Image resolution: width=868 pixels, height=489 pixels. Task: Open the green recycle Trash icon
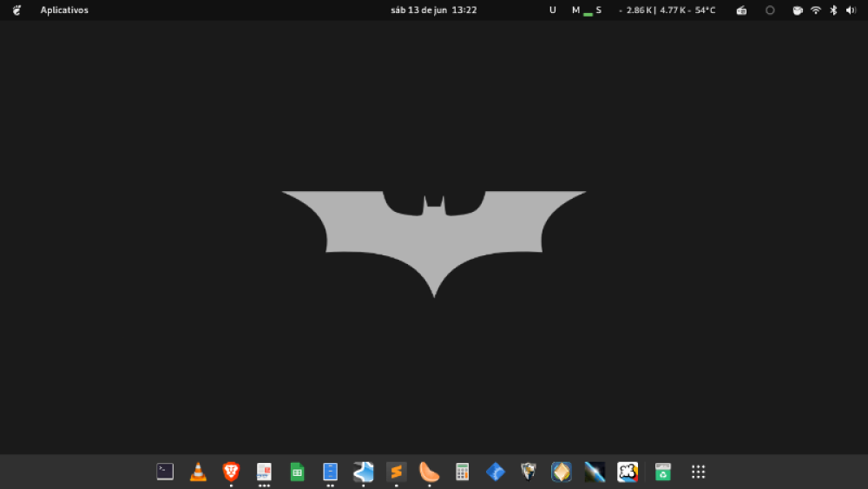tap(662, 472)
